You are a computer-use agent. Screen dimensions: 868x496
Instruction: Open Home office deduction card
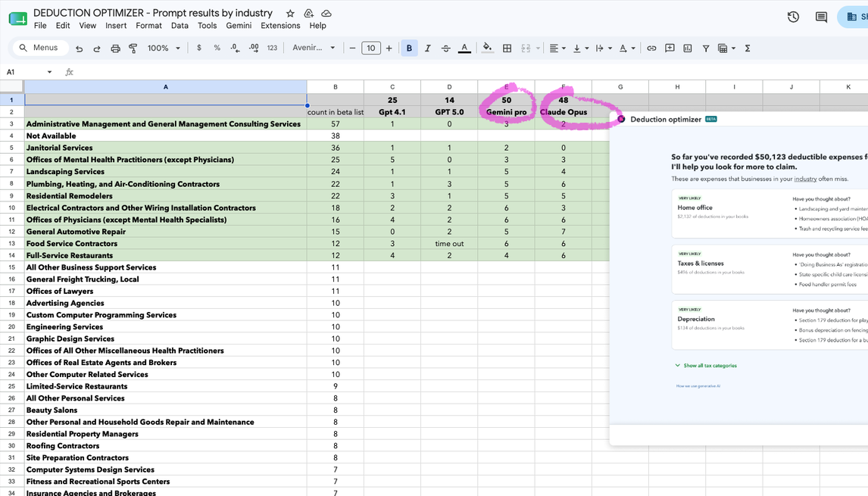770,214
